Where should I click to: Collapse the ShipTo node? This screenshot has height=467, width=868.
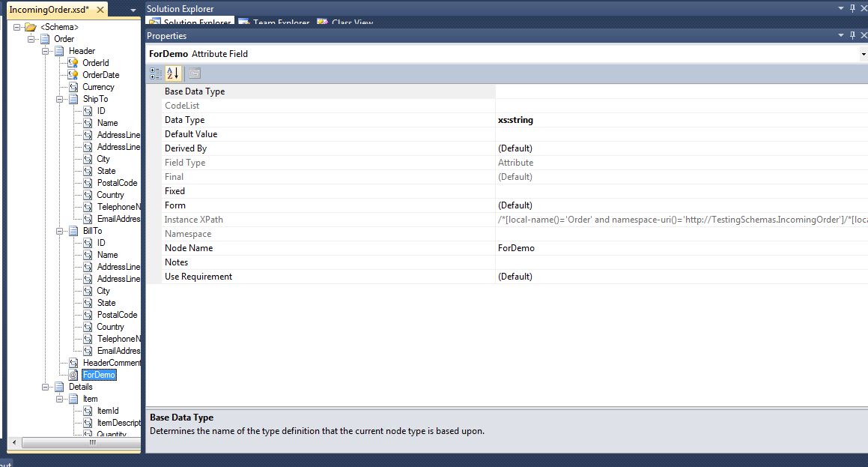[x=59, y=99]
